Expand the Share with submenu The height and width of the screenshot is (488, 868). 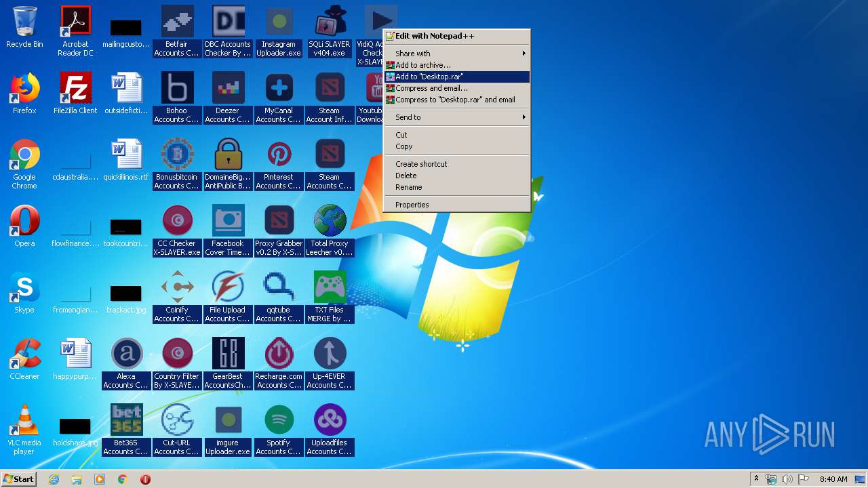click(457, 54)
